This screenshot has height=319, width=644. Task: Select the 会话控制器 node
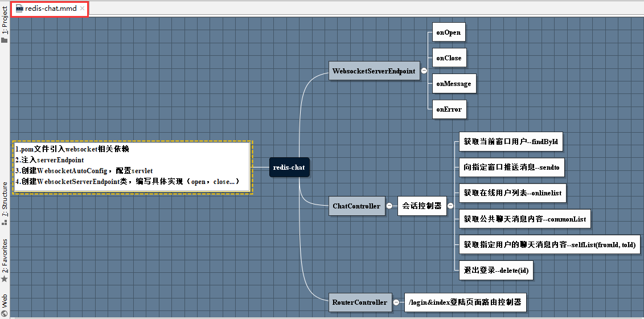[421, 206]
